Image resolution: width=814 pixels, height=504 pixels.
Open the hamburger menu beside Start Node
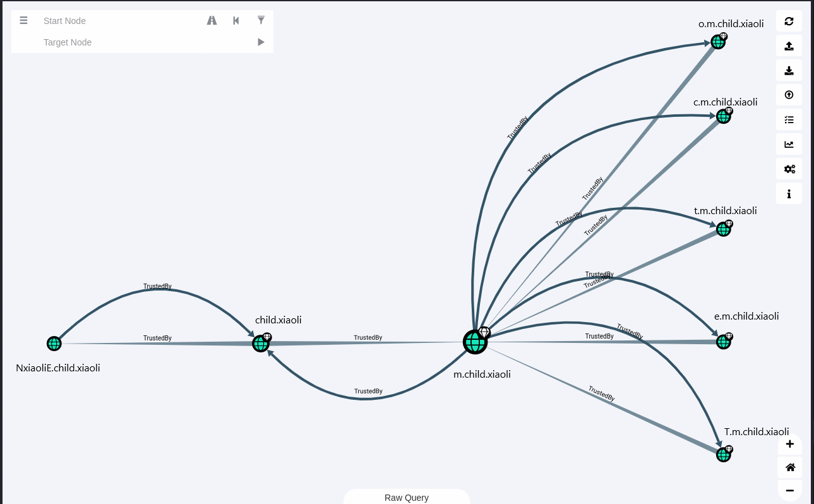pyautogui.click(x=23, y=20)
